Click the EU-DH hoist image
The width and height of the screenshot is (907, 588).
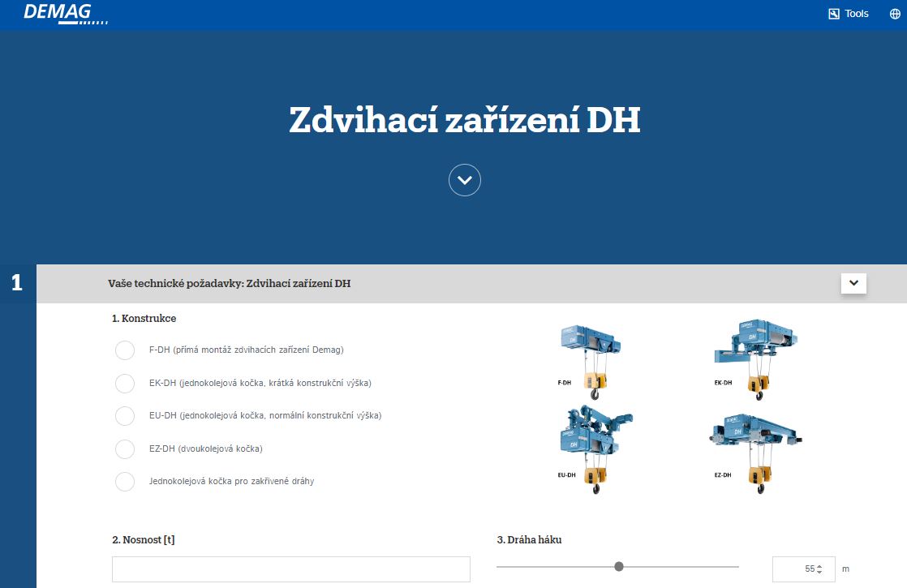click(x=595, y=450)
